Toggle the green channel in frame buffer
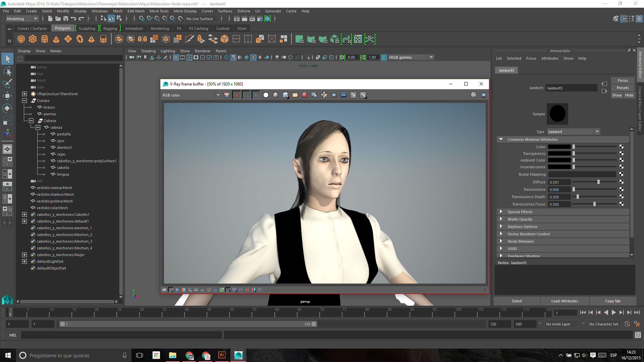644x362 pixels. pos(247,95)
